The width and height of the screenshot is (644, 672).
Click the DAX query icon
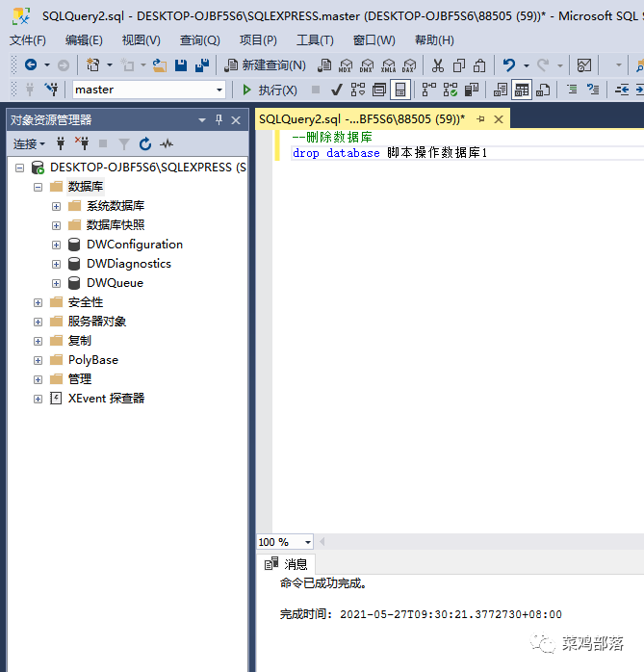409,65
